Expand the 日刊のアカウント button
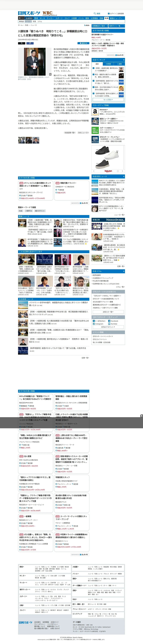143x644 pixels. click(108, 327)
